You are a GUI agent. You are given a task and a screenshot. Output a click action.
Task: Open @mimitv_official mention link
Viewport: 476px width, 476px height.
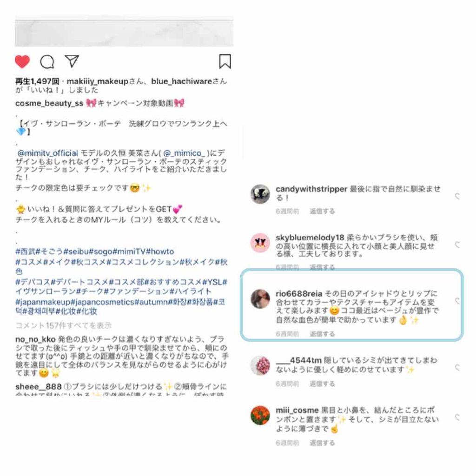[x=48, y=153]
